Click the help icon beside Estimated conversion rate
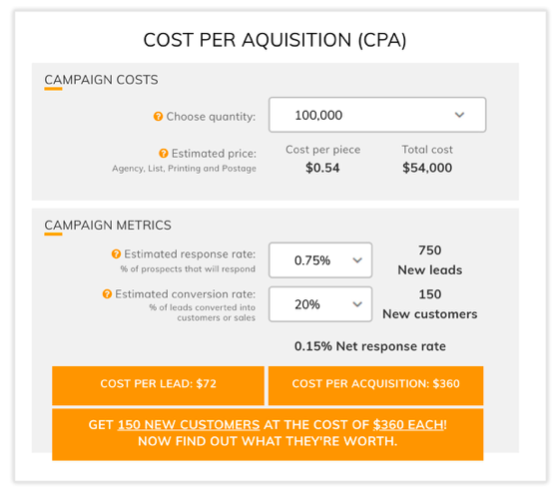This screenshot has height=498, width=560. 107,294
